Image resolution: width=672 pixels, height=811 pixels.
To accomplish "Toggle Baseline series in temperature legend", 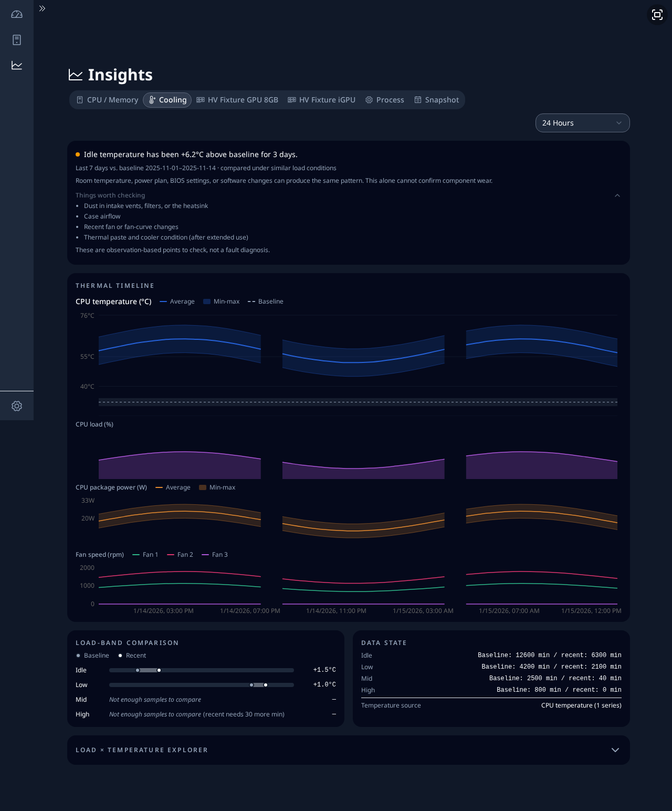I will [x=265, y=301].
